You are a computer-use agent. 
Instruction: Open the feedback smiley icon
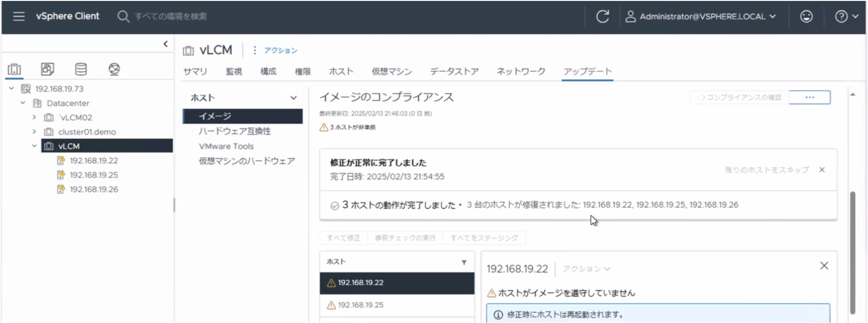(x=806, y=16)
